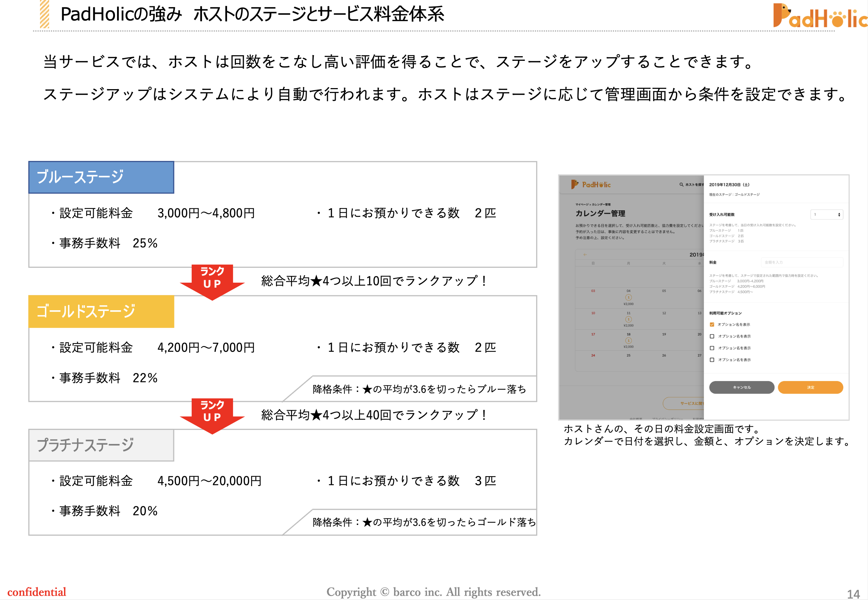Image resolution: width=868 pixels, height=600 pixels.
Task: Select the ゴールドステージ header box
Action: [101, 311]
